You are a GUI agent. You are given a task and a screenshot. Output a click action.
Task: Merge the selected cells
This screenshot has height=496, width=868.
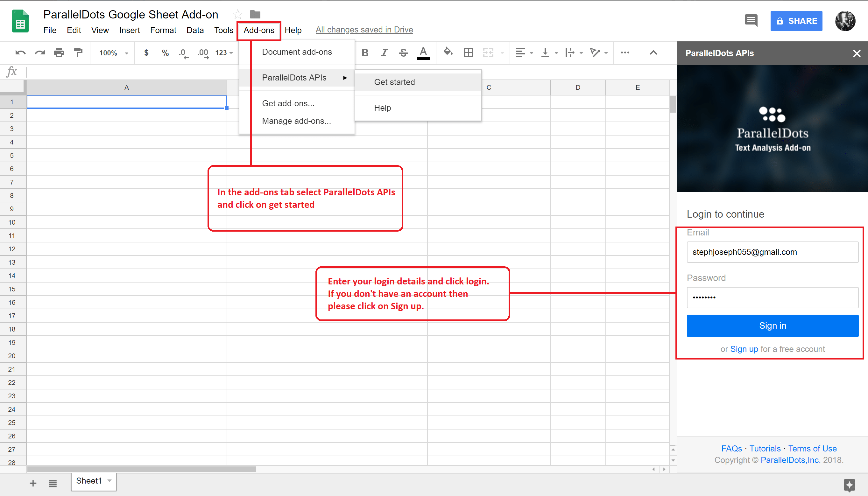[x=488, y=53]
